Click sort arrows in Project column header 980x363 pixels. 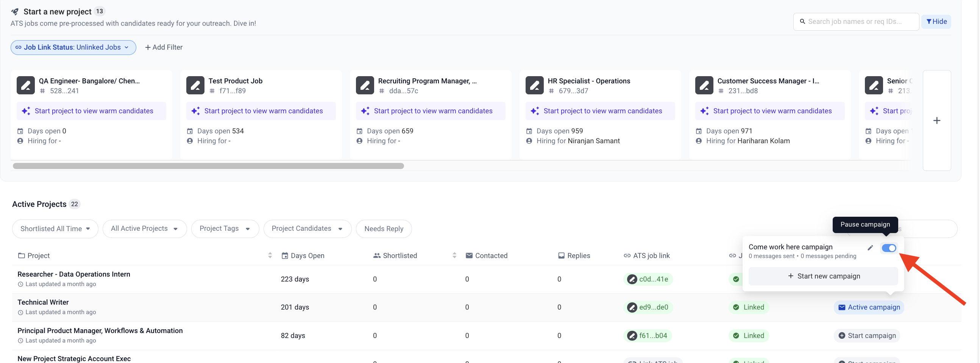click(270, 255)
